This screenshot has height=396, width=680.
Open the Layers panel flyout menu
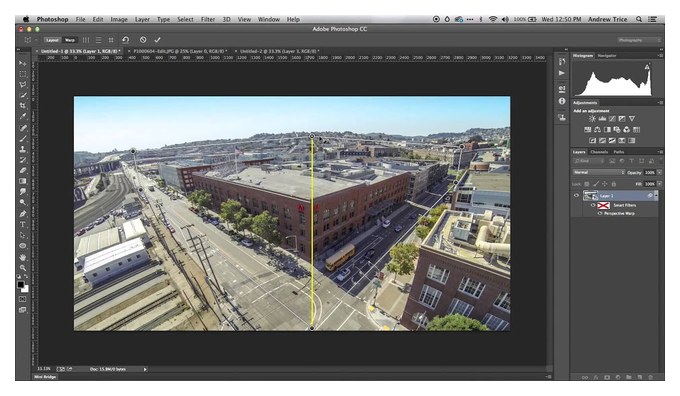[x=660, y=152]
